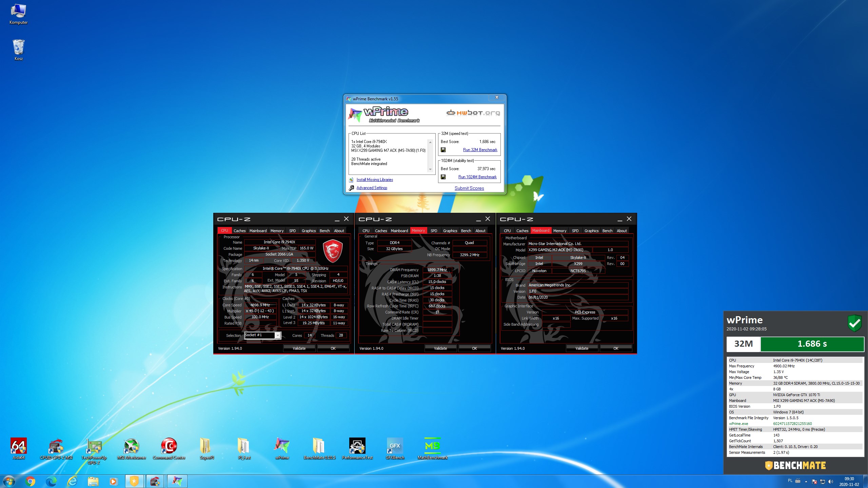Screen dimensions: 868x488
Task: Click Validate in the middle CPU-Z window
Action: pyautogui.click(x=440, y=348)
